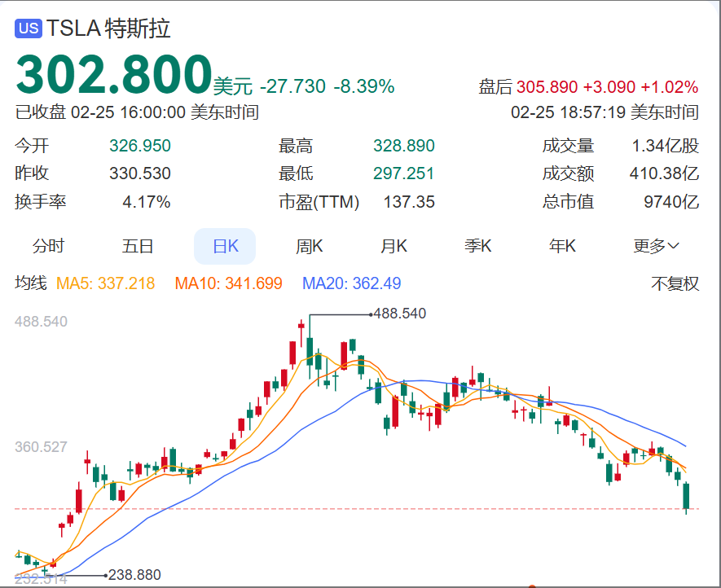
Task: Click the 02-25 18:57:19 after-hours timestamp
Action: click(x=604, y=112)
